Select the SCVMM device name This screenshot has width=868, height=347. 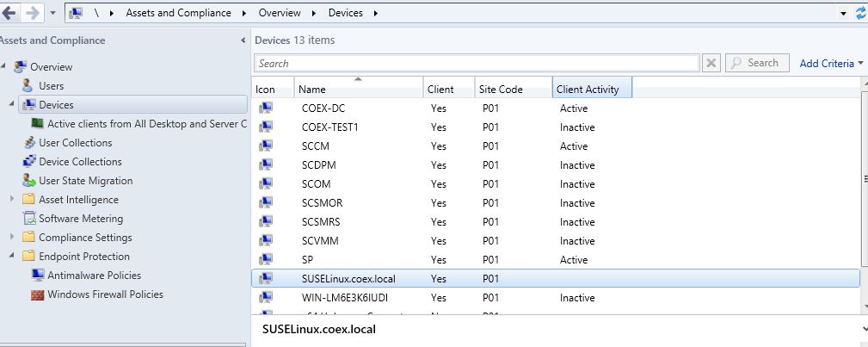point(320,240)
